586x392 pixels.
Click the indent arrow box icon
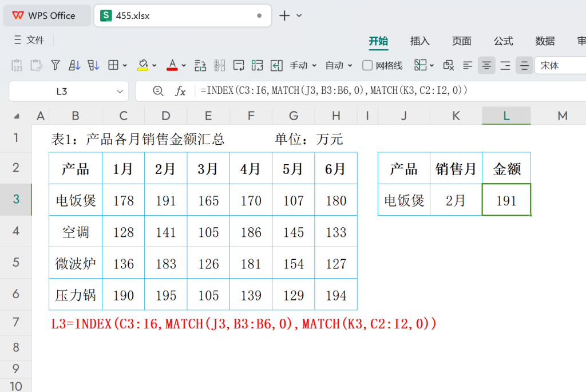[x=276, y=65]
